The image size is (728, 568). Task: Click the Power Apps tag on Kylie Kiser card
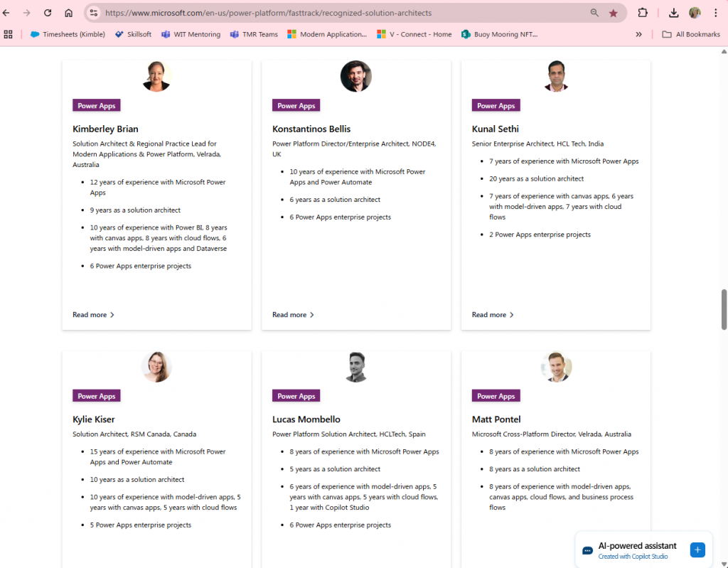tap(97, 396)
